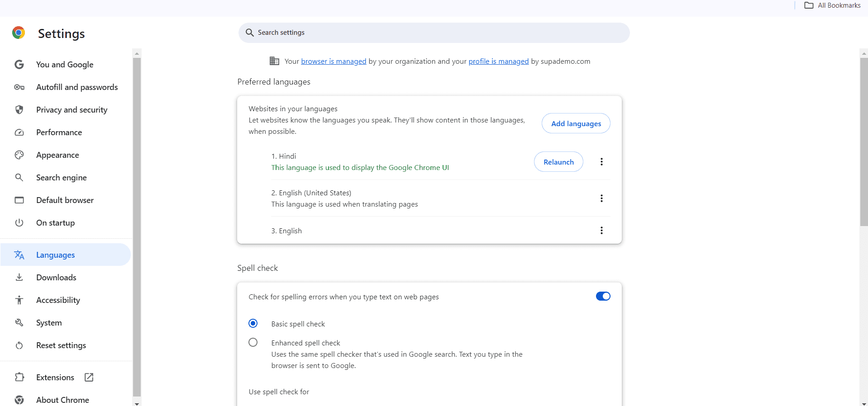Click the Settings page title
Screen dimensions: 868x406
[x=61, y=33]
